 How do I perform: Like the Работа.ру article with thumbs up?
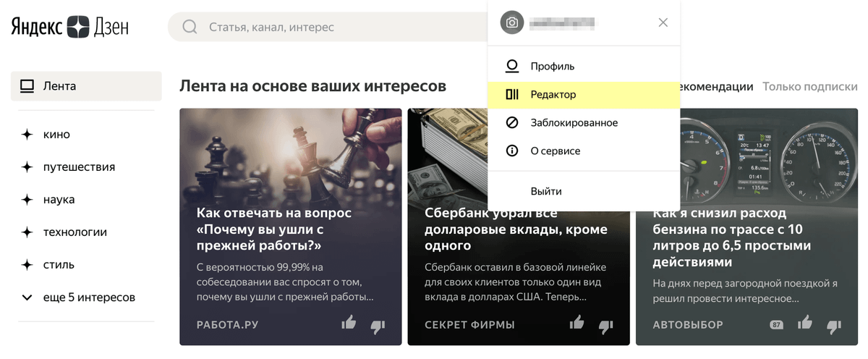349,323
